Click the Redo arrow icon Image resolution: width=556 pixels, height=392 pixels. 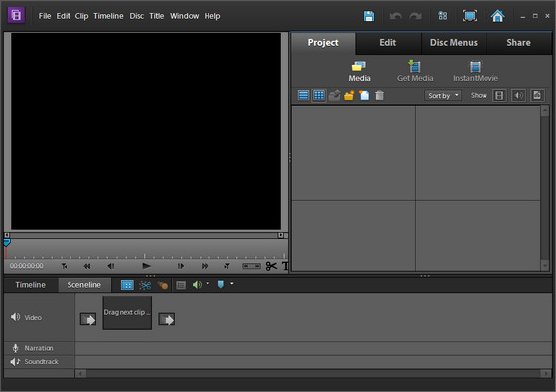click(x=415, y=16)
